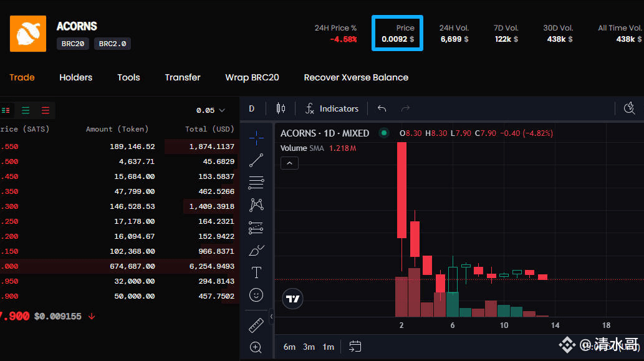Collapse the Volume indicator legend chevron
Screen dimensions: 644x361
[289, 163]
